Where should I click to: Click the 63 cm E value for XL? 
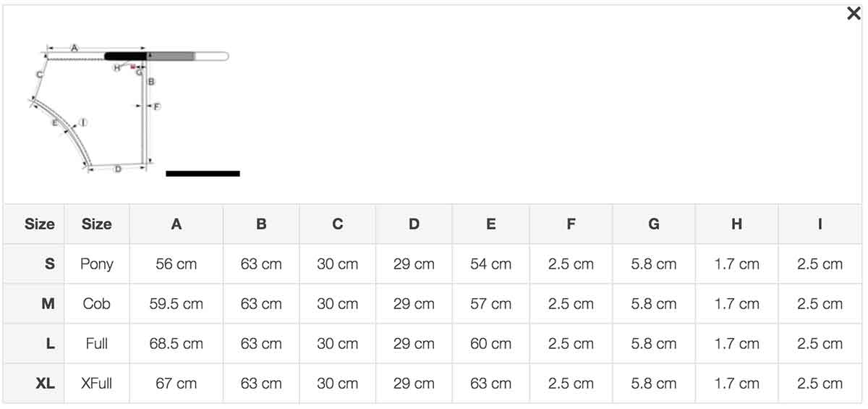491,384
